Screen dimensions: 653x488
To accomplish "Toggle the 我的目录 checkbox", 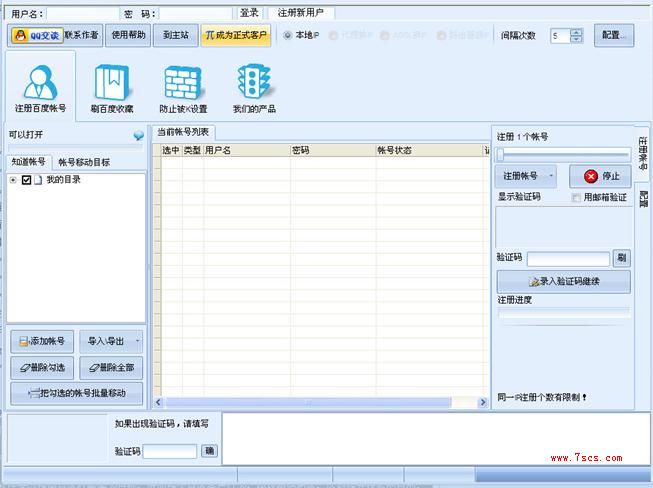I will point(27,180).
